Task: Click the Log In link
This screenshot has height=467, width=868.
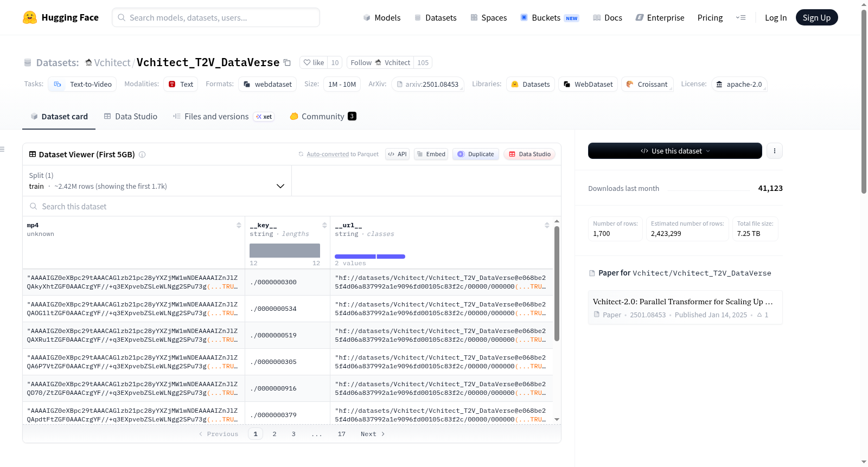Action: (x=776, y=18)
